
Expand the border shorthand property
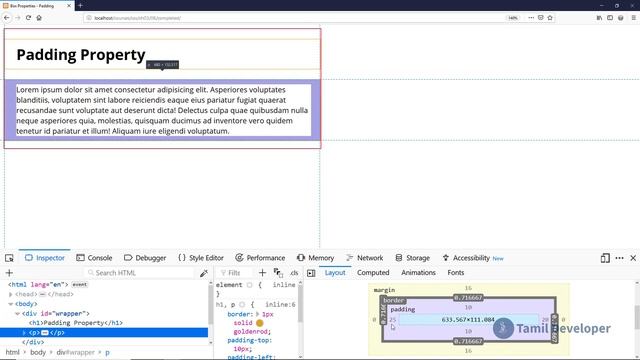point(258,314)
